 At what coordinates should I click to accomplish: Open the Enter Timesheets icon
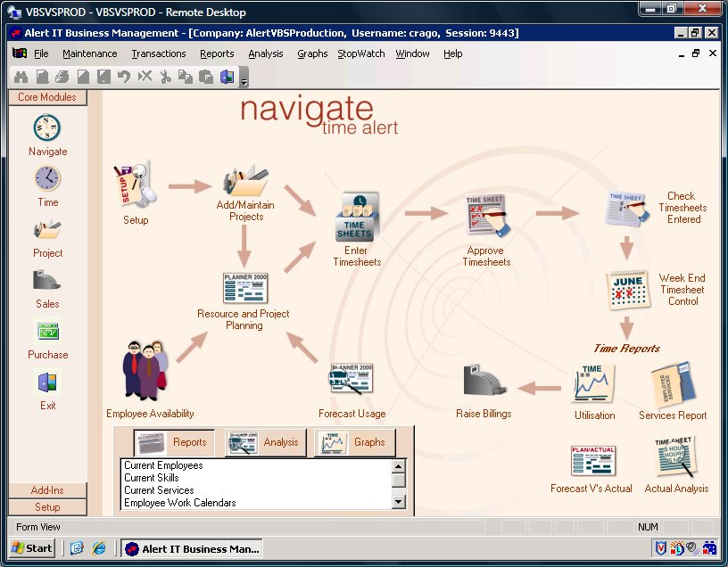tap(357, 218)
